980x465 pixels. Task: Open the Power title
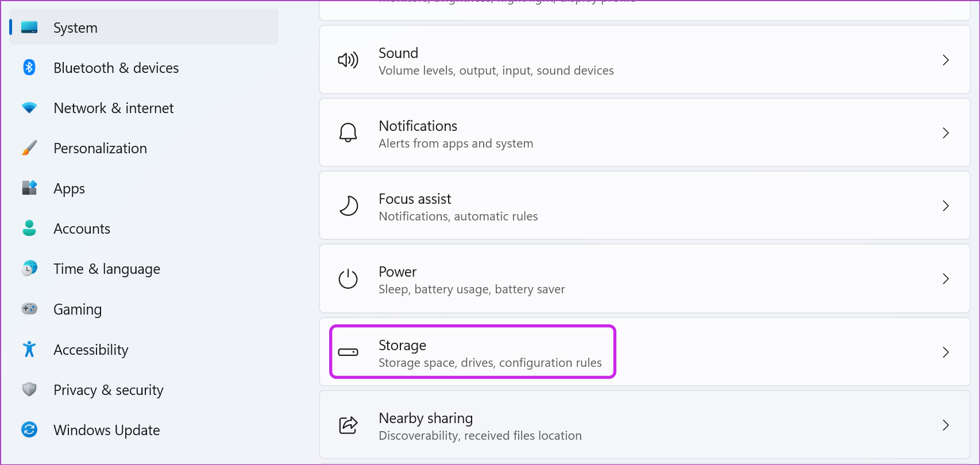tap(398, 272)
